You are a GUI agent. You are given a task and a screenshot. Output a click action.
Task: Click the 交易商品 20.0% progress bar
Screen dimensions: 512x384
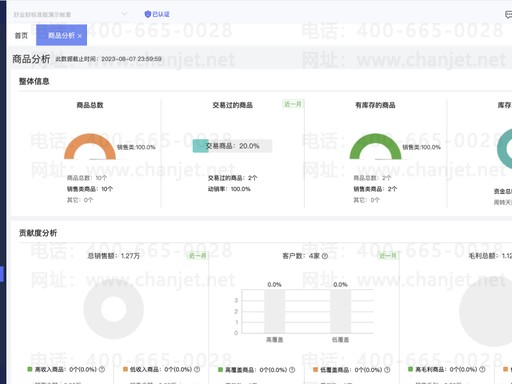coord(232,146)
